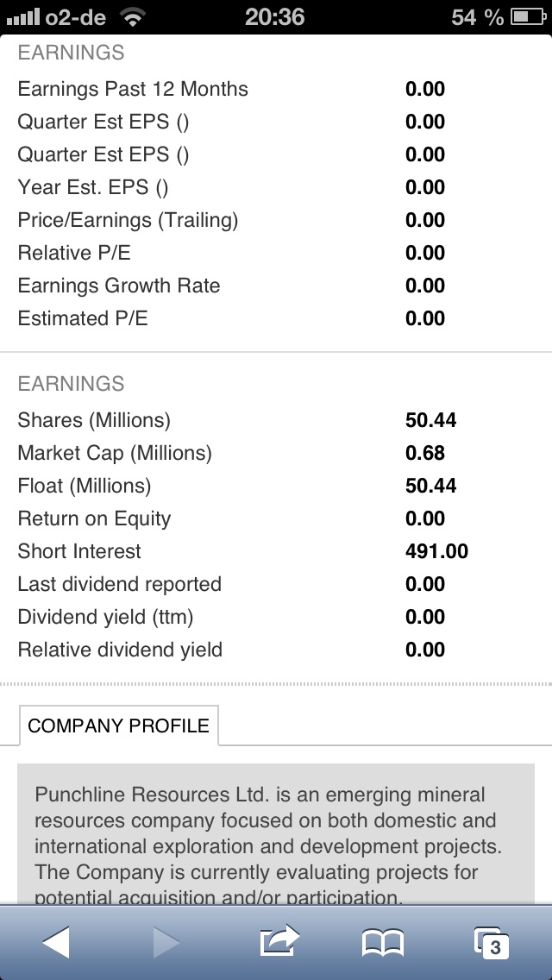Tap the Return on Equity label
The height and width of the screenshot is (980, 552).
coord(94,518)
